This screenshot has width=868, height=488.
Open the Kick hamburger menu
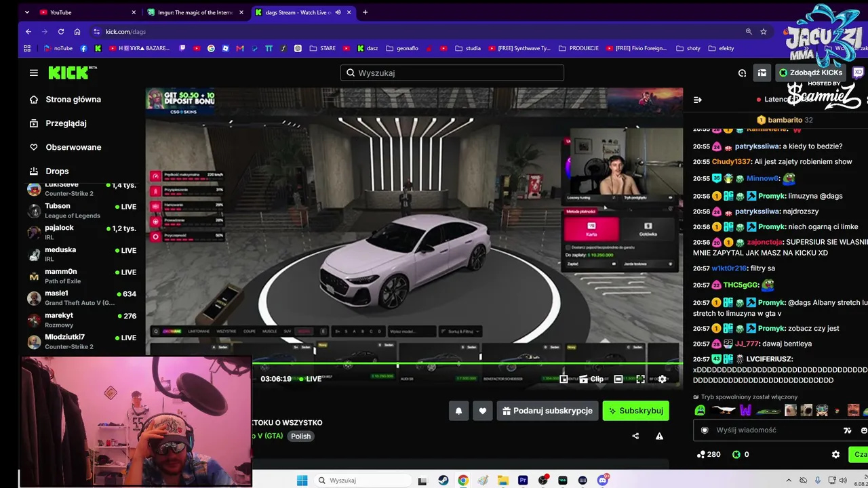(34, 73)
